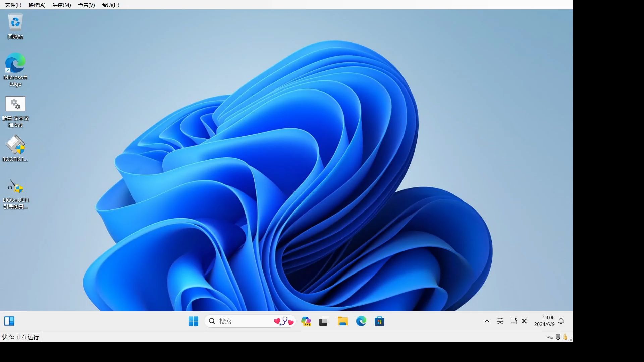Open the notification bell icon
This screenshot has width=644, height=362.
(561, 321)
